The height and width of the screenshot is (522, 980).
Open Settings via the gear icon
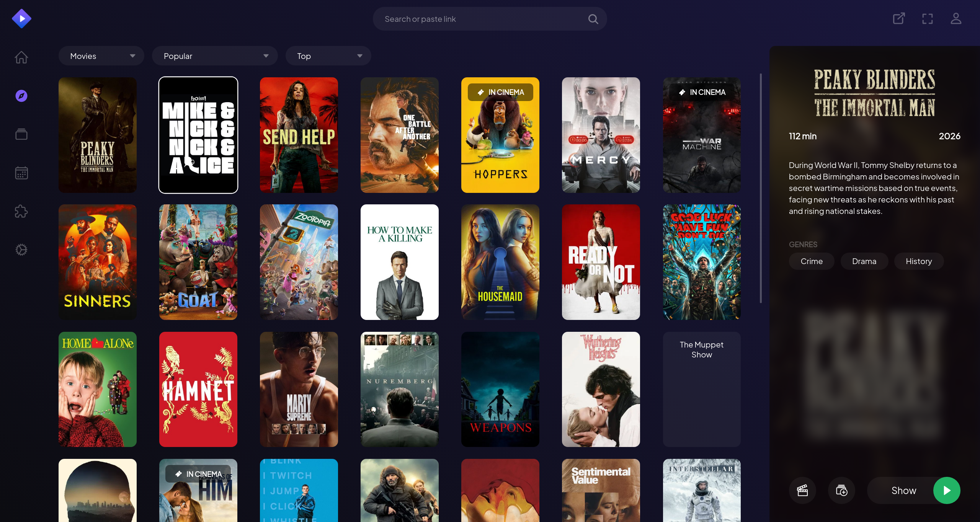coord(21,250)
